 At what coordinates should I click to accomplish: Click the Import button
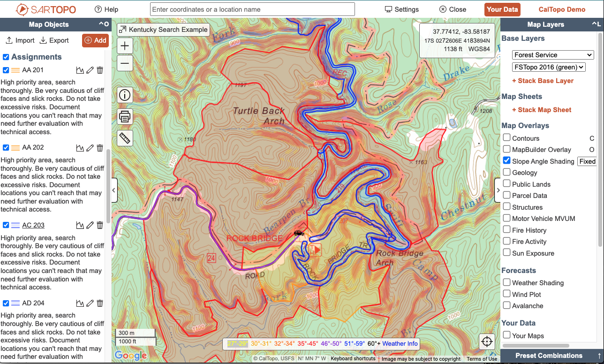pos(20,40)
